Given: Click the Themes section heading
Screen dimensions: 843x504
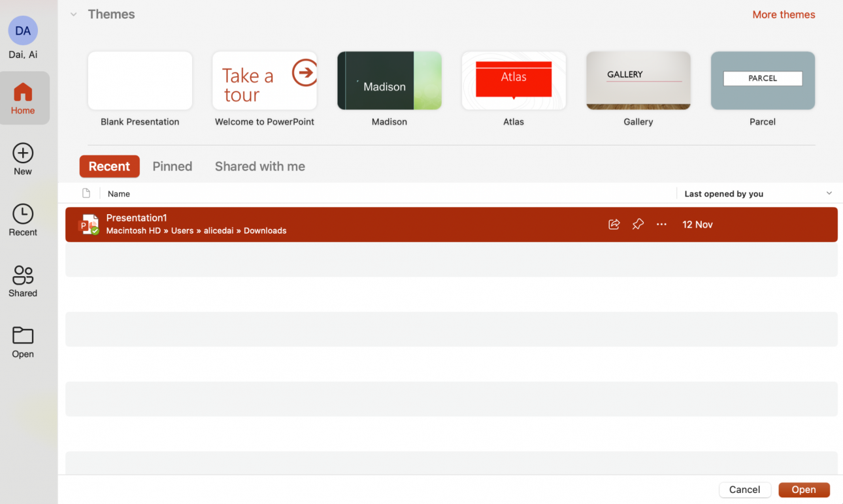Looking at the screenshot, I should coord(112,14).
